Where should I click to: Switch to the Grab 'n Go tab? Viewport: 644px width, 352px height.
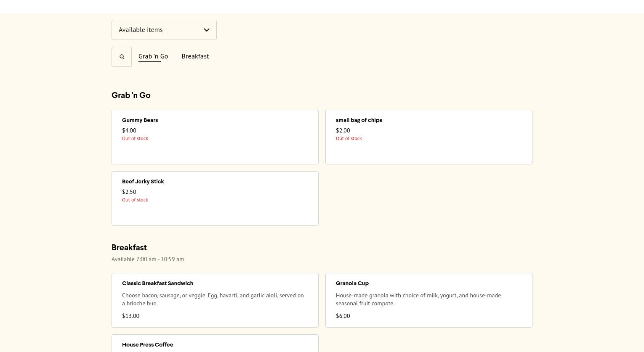click(x=153, y=56)
